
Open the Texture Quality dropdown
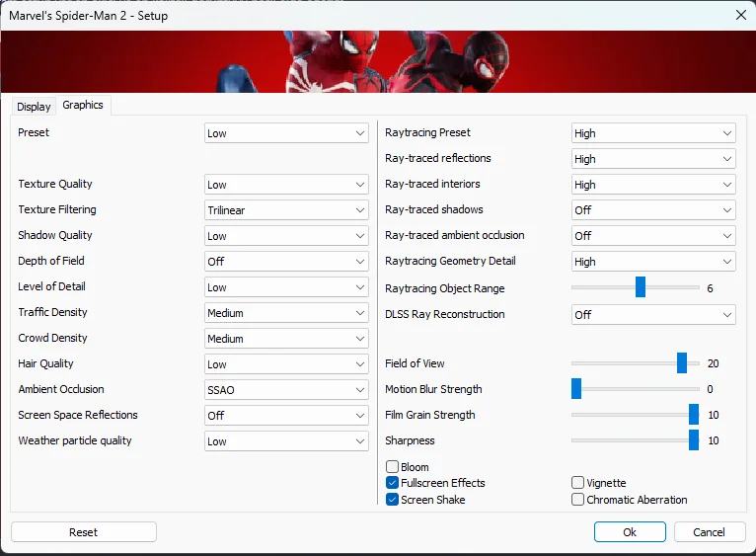[286, 185]
